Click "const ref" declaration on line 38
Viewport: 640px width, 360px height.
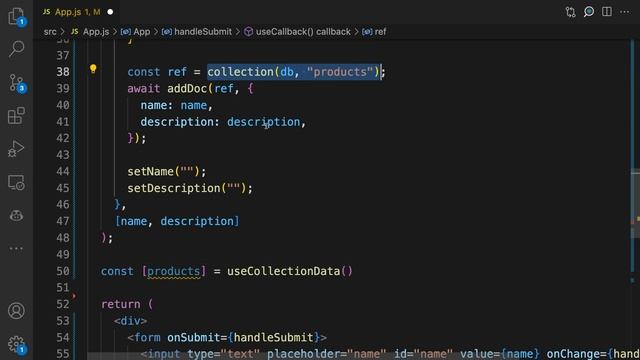point(157,72)
